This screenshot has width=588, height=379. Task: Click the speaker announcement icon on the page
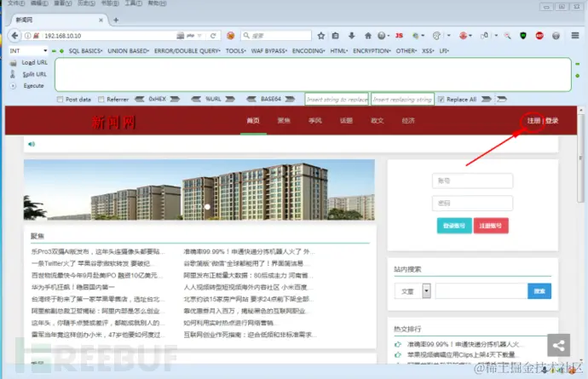coord(32,144)
